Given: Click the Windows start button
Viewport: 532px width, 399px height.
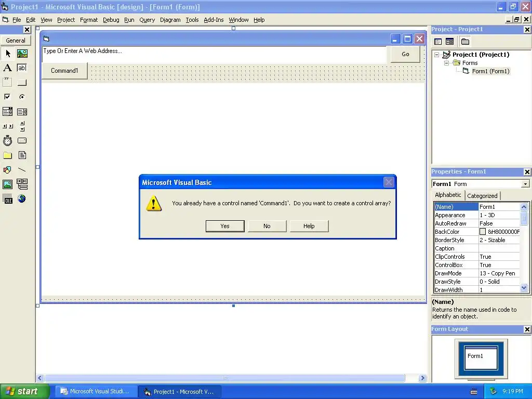Looking at the screenshot, I should pyautogui.click(x=24, y=392).
